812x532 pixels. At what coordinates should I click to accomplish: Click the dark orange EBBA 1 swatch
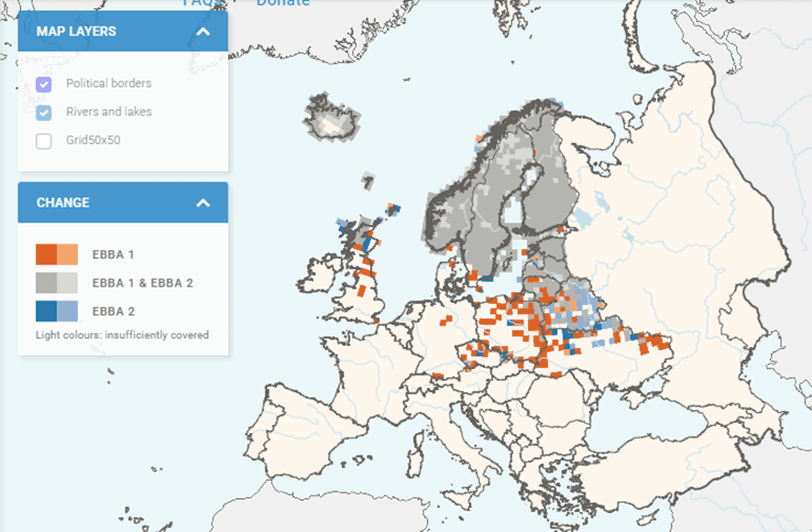46,255
